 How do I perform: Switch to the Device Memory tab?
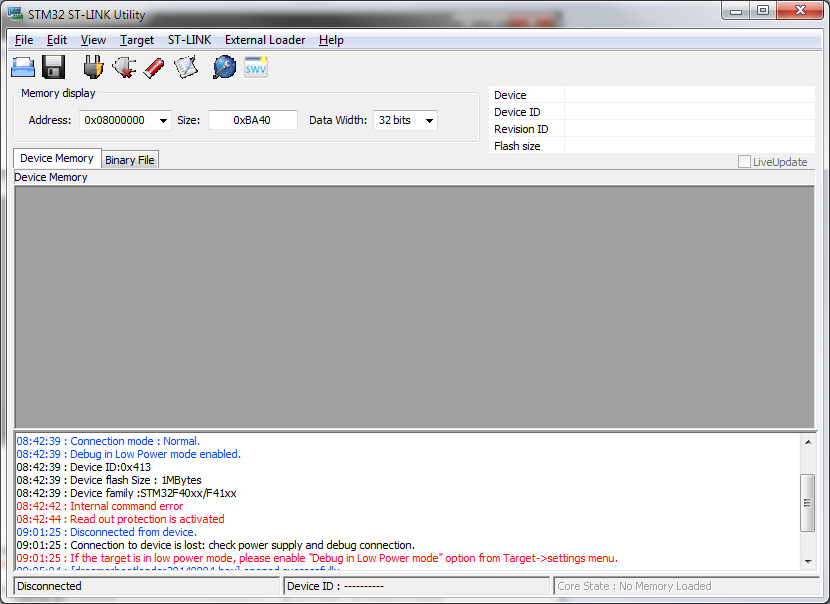[x=57, y=158]
